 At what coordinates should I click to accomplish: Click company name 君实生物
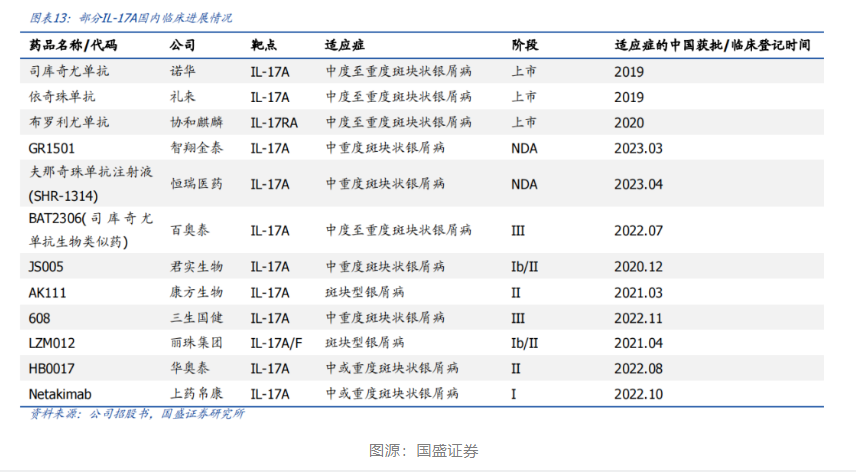pyautogui.click(x=196, y=267)
